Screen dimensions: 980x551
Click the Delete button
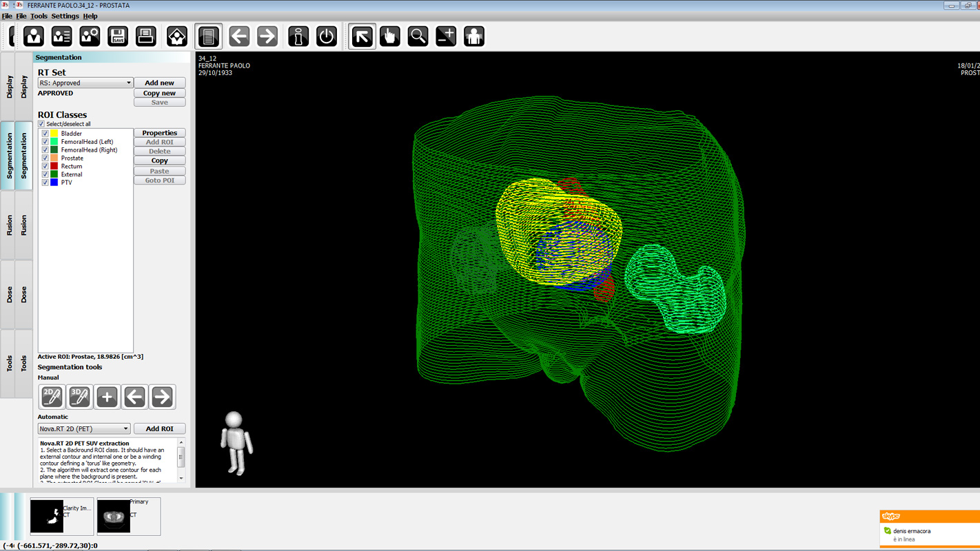tap(159, 152)
